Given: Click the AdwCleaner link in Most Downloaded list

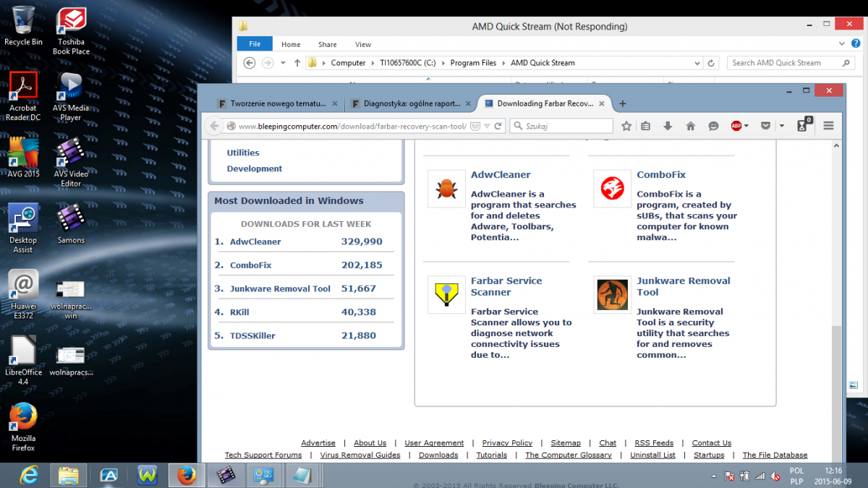Looking at the screenshot, I should point(255,241).
